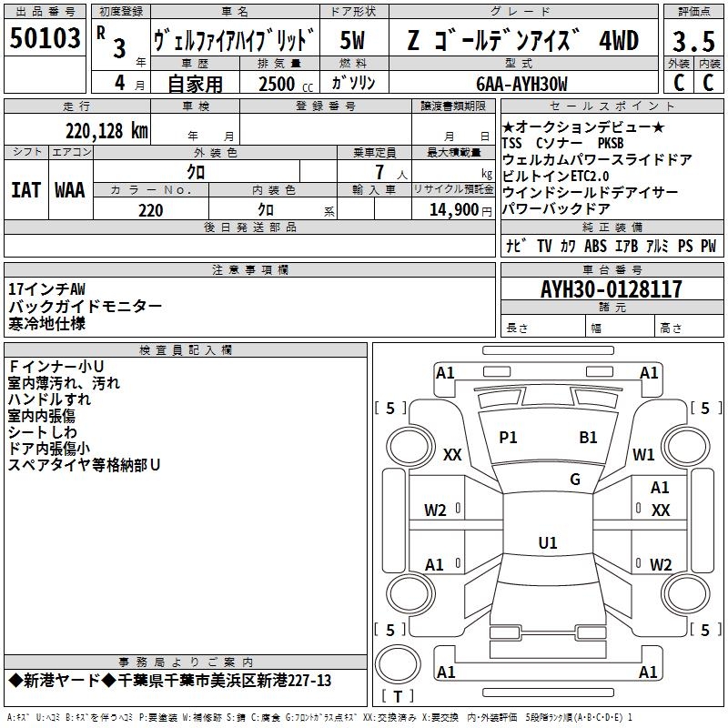Click the recycle deposit amount 14,900円

pos(453,210)
